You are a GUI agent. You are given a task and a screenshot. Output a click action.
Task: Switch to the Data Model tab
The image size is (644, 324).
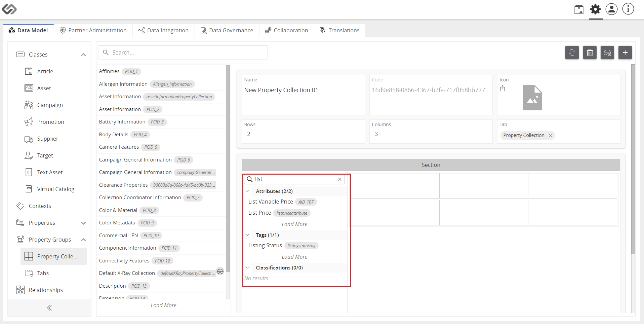point(29,30)
